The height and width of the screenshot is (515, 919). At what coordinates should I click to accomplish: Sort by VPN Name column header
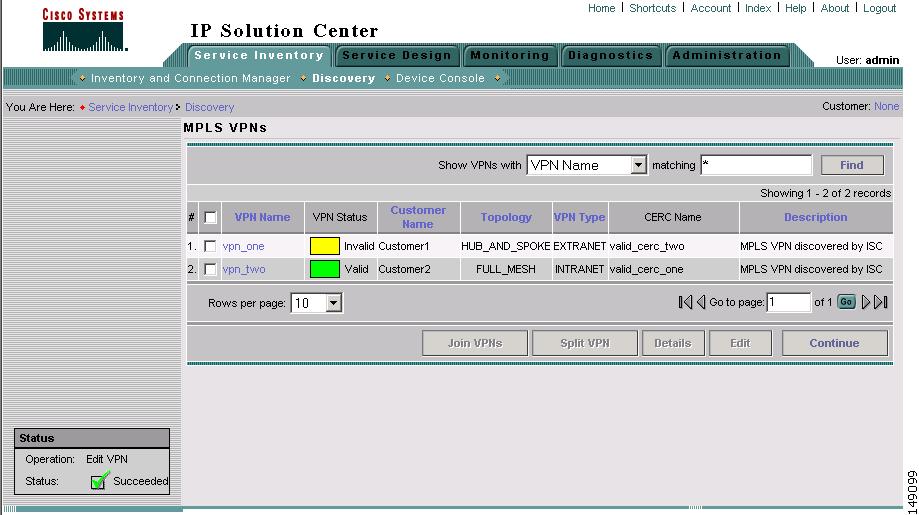pyautogui.click(x=262, y=217)
